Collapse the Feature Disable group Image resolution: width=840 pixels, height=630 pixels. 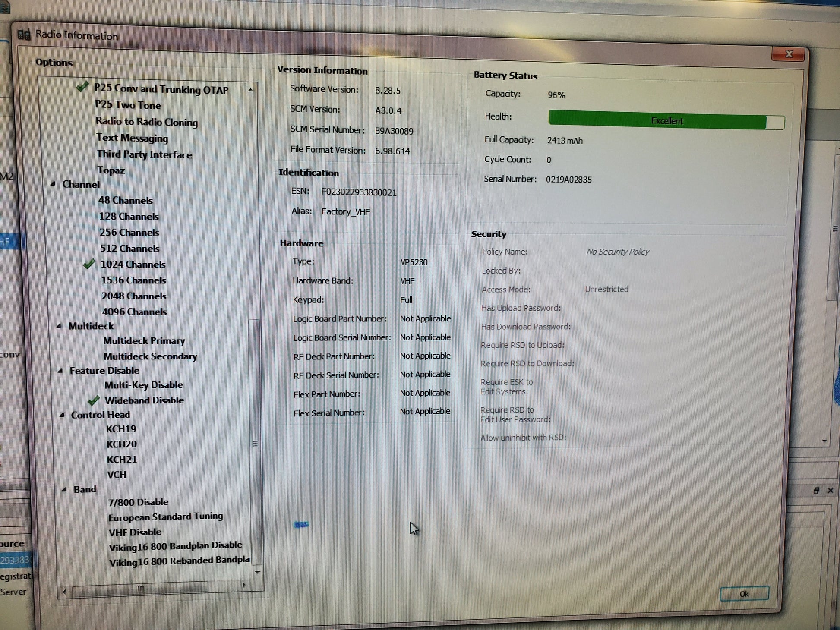point(60,370)
